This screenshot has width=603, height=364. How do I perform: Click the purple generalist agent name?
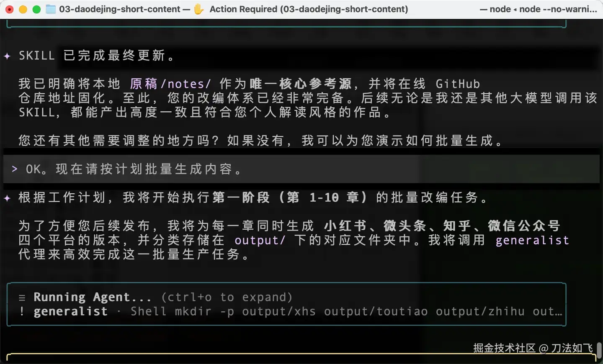click(532, 240)
